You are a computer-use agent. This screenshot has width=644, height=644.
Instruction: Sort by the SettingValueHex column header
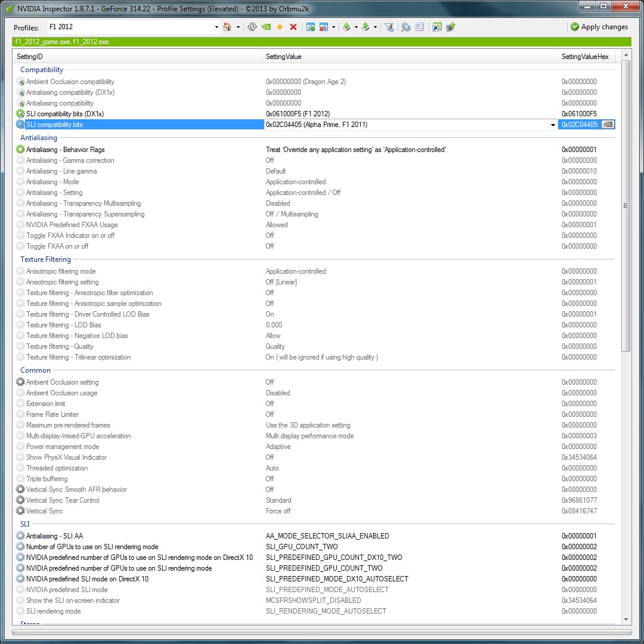click(x=587, y=57)
